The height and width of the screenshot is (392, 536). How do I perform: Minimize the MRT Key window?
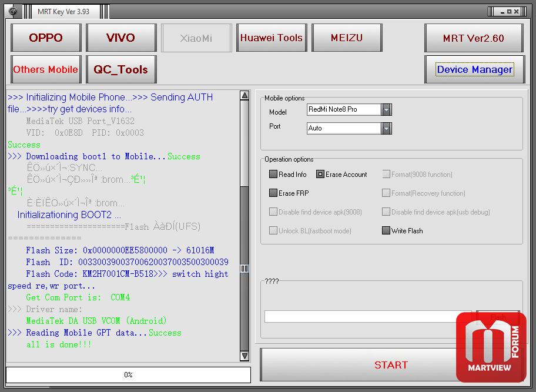point(503,12)
